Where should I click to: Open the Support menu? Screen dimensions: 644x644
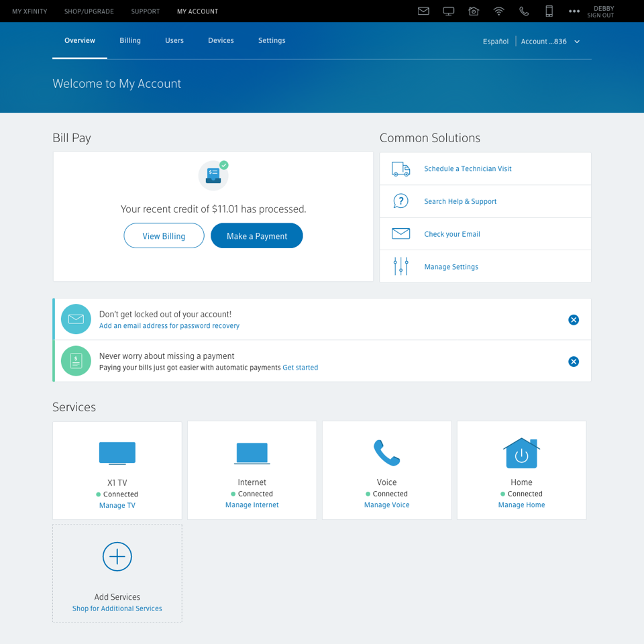(x=146, y=11)
